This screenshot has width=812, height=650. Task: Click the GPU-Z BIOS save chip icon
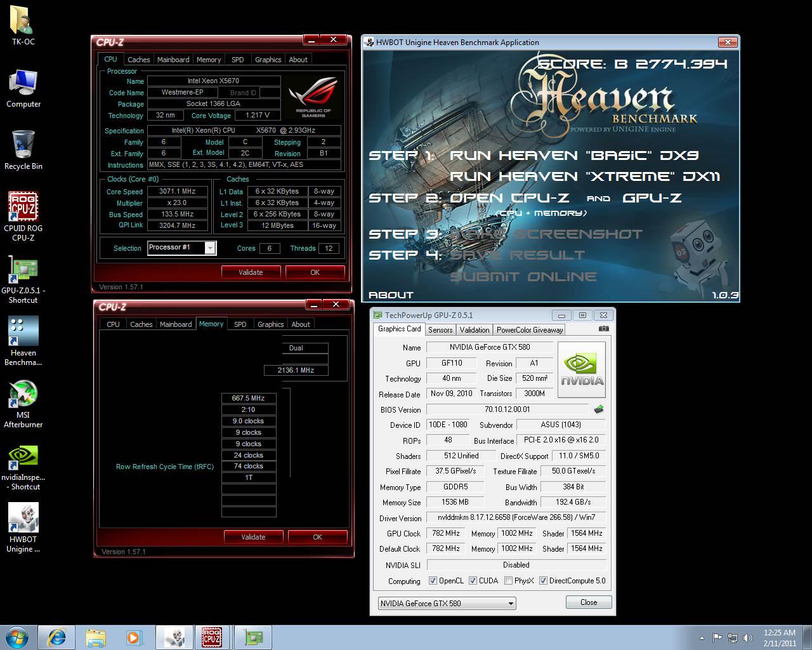pos(598,409)
